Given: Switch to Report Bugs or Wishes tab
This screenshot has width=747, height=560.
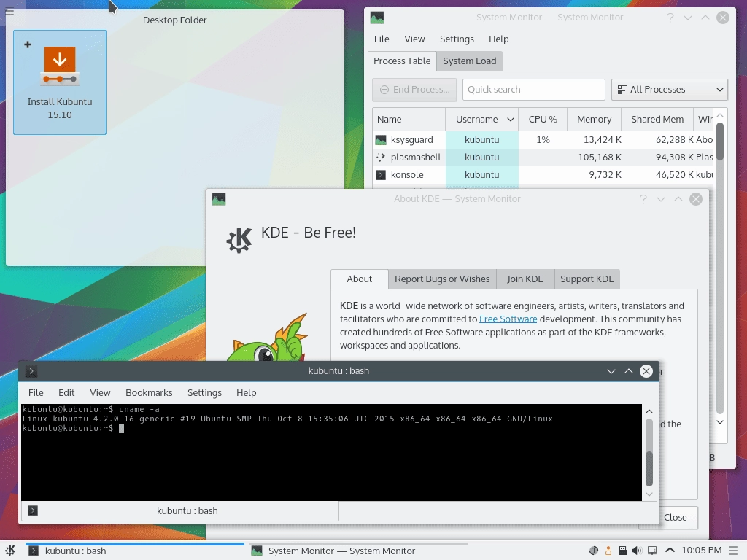Looking at the screenshot, I should pos(442,279).
